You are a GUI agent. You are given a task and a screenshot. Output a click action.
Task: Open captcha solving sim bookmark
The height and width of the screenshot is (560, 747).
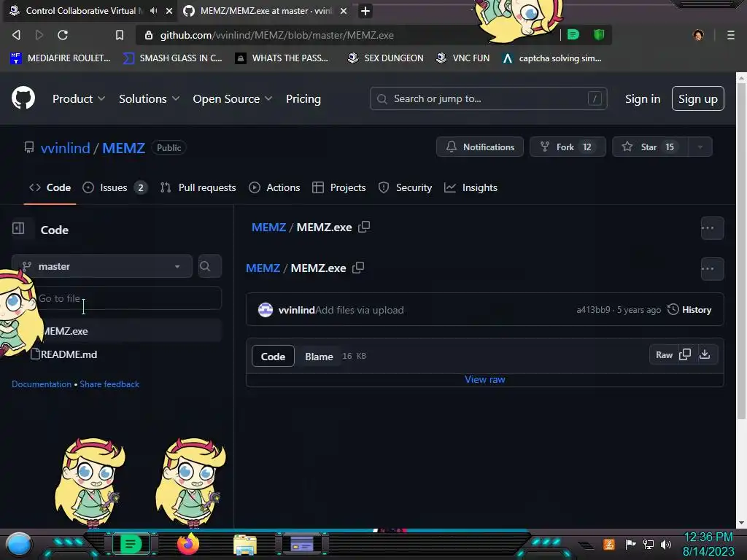pyautogui.click(x=553, y=58)
